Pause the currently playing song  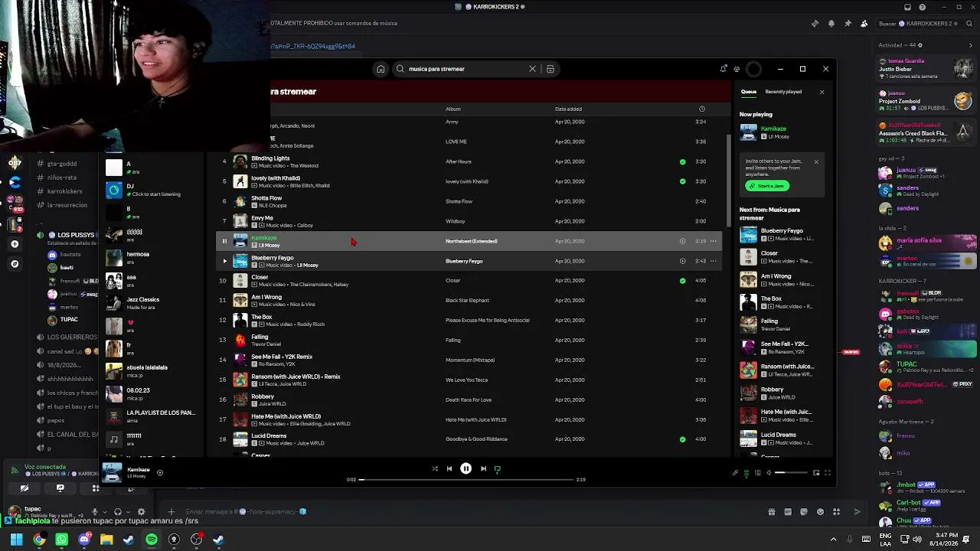465,468
